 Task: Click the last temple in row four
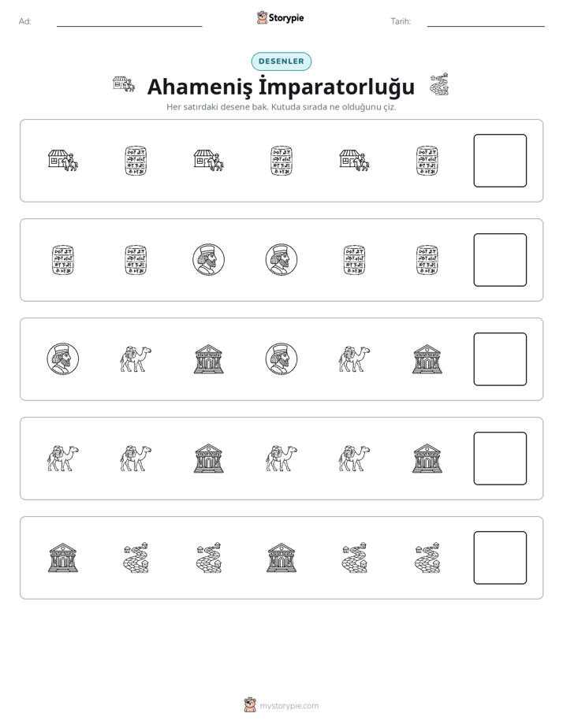(x=427, y=459)
